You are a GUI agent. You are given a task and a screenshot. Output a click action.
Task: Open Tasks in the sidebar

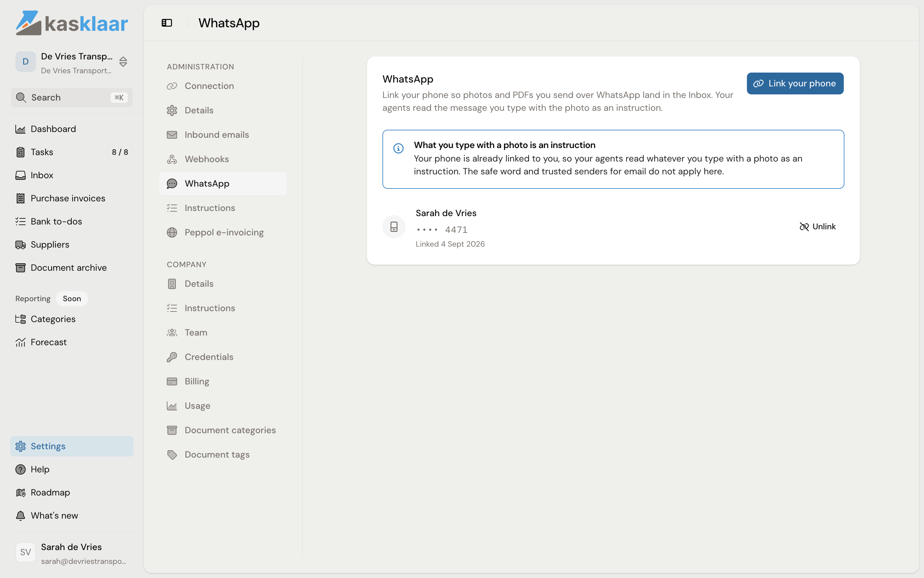pos(72,152)
